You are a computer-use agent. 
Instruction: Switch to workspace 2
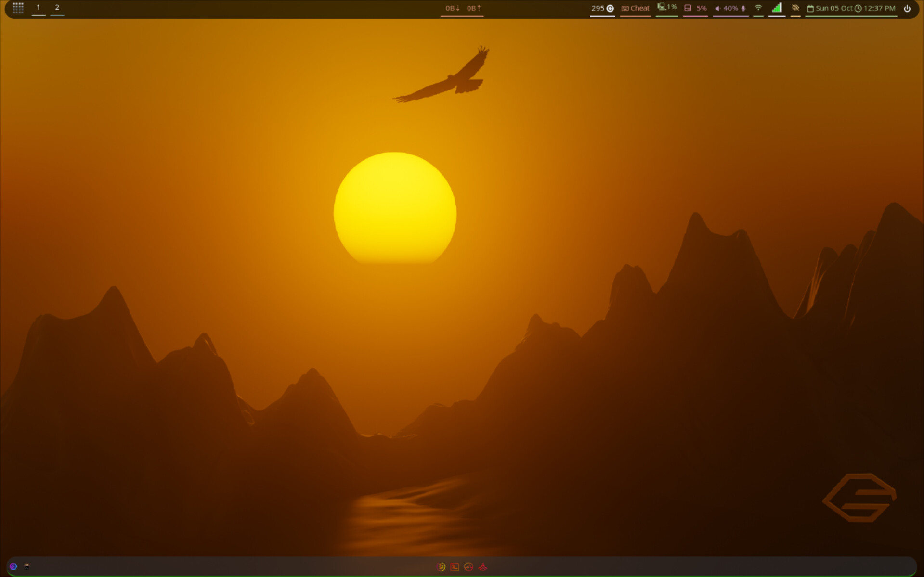pos(57,8)
